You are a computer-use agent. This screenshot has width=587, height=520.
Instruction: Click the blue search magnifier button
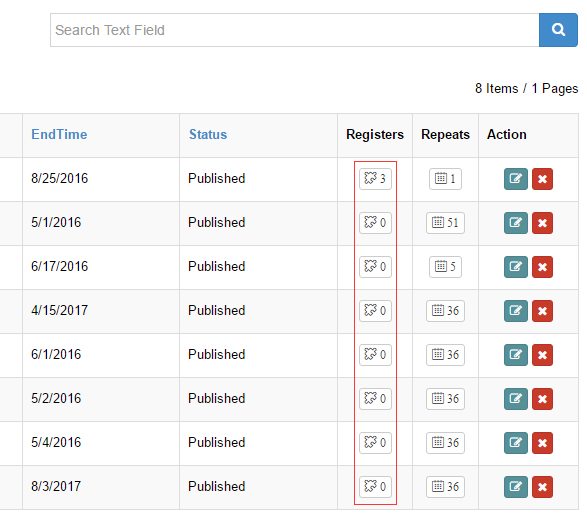[x=558, y=30]
